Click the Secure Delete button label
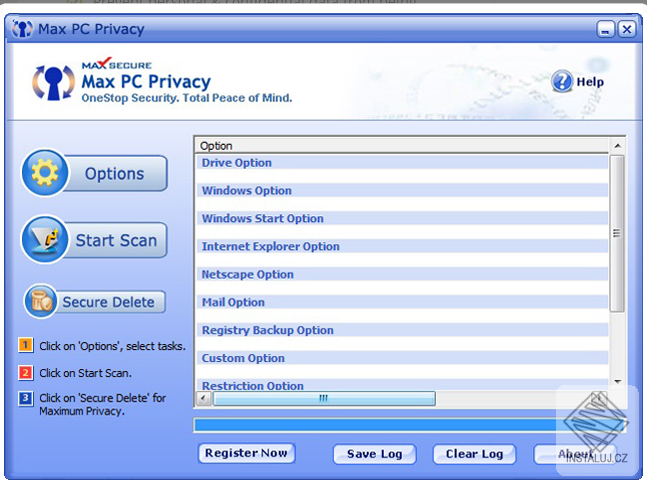This screenshot has width=647, height=485. [109, 302]
